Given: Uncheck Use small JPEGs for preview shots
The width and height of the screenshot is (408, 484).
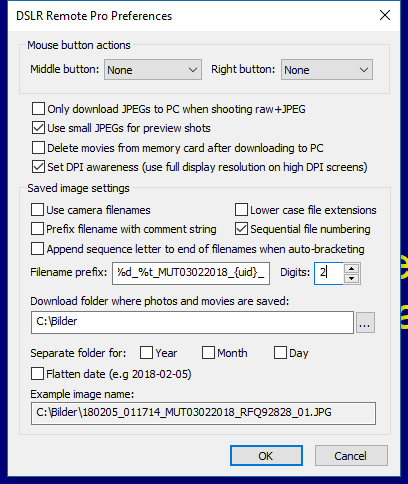Looking at the screenshot, I should 38,128.
